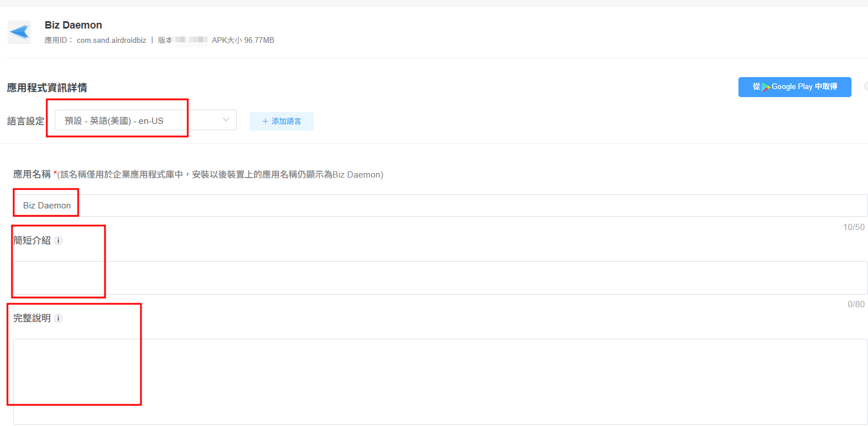Click the dropdown chevron arrow in language selector
868x426 pixels.
[226, 120]
